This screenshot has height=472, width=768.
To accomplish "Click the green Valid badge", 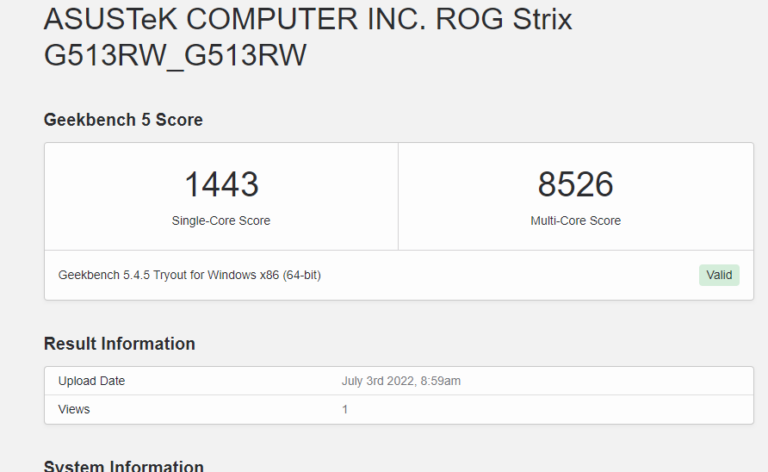I will point(718,275).
